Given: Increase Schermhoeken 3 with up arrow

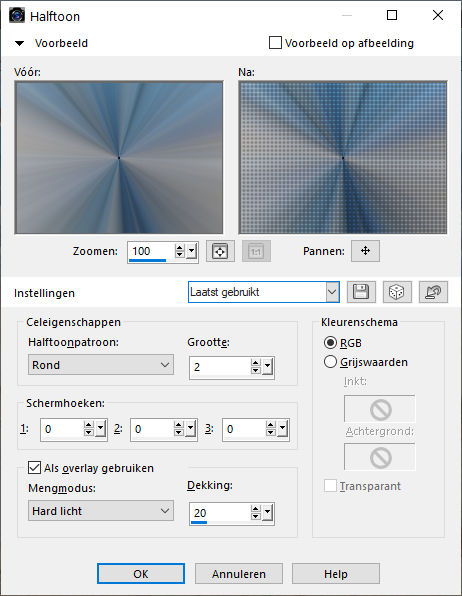Looking at the screenshot, I should pos(271,425).
